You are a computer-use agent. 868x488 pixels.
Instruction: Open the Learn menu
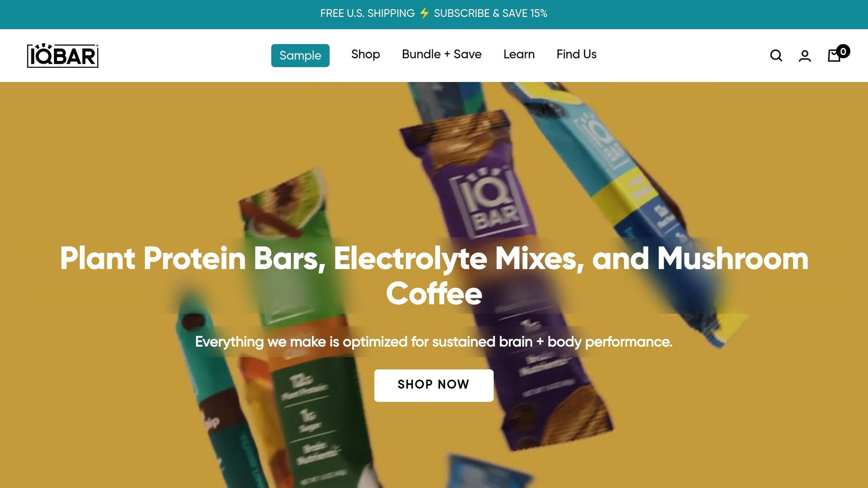(519, 54)
